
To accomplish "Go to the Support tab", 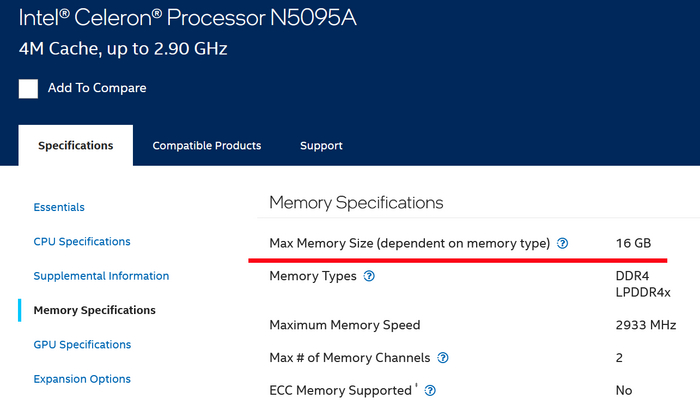I will click(321, 146).
